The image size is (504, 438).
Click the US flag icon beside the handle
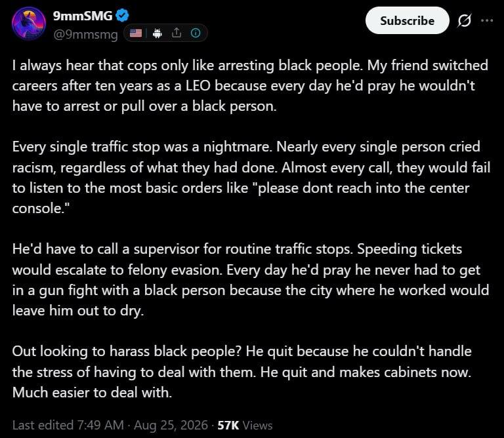pos(136,33)
